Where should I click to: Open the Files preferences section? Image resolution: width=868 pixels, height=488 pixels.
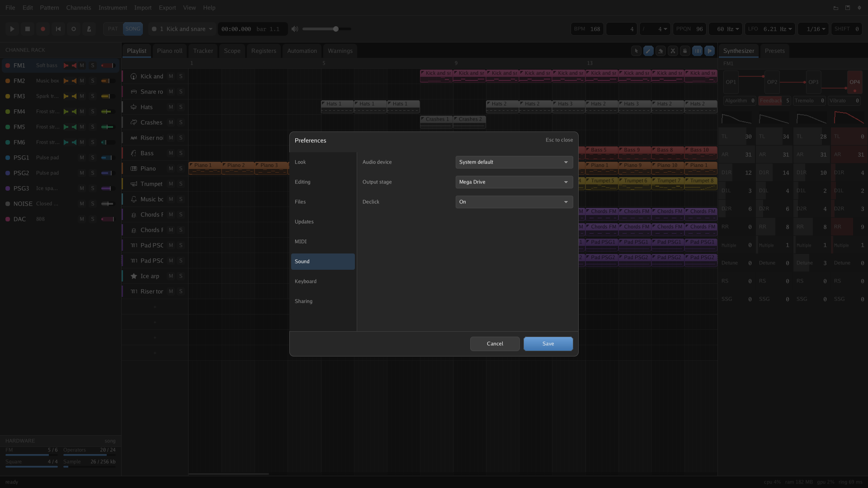click(x=323, y=202)
